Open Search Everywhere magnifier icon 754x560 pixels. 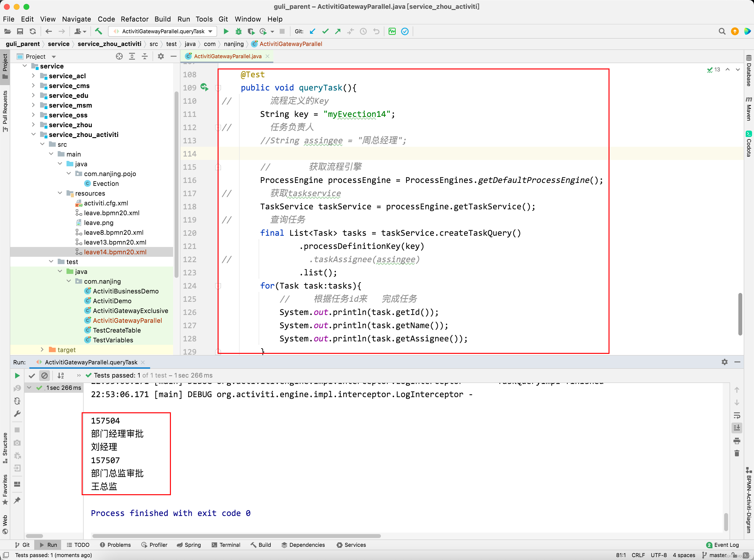[x=722, y=31]
